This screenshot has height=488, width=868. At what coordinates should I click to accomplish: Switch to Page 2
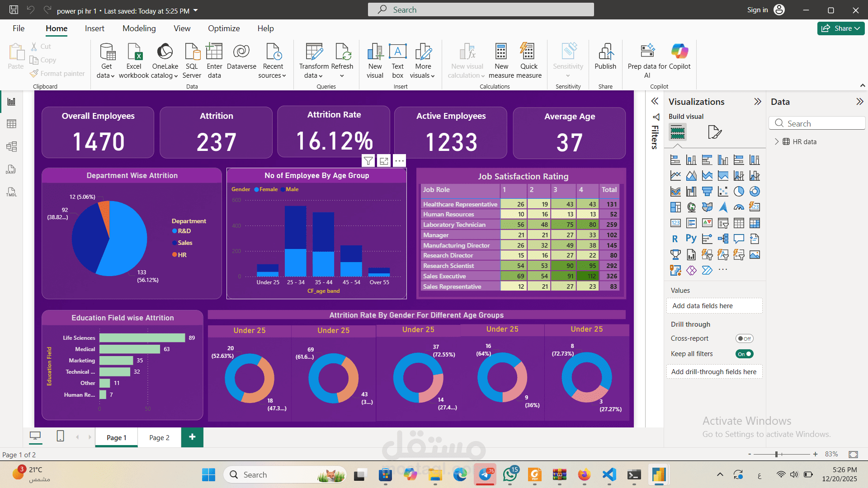159,437
